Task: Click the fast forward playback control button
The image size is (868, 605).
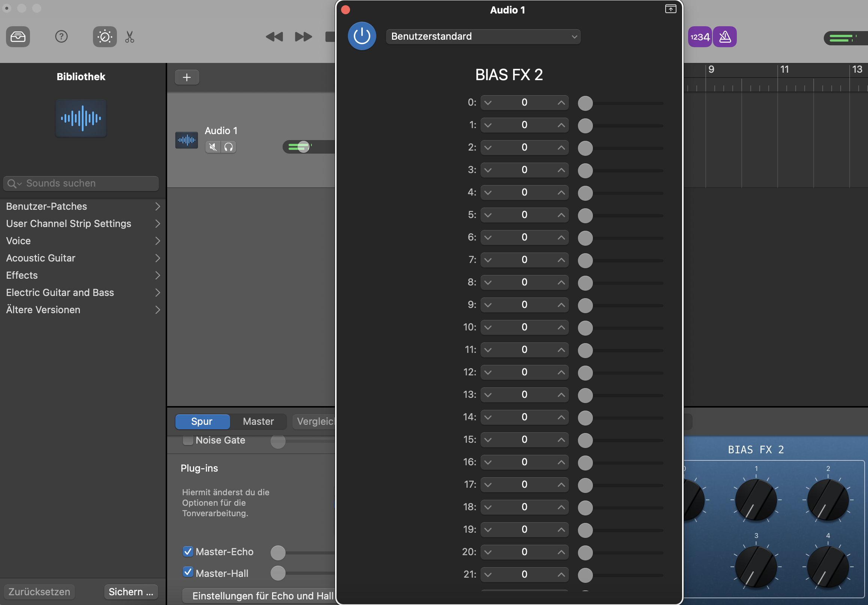Action: [301, 36]
